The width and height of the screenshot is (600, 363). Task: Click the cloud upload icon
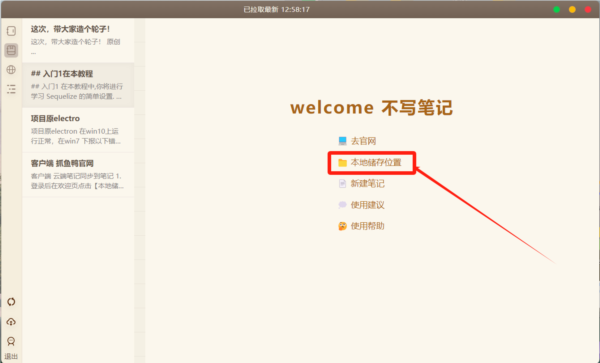point(11,321)
